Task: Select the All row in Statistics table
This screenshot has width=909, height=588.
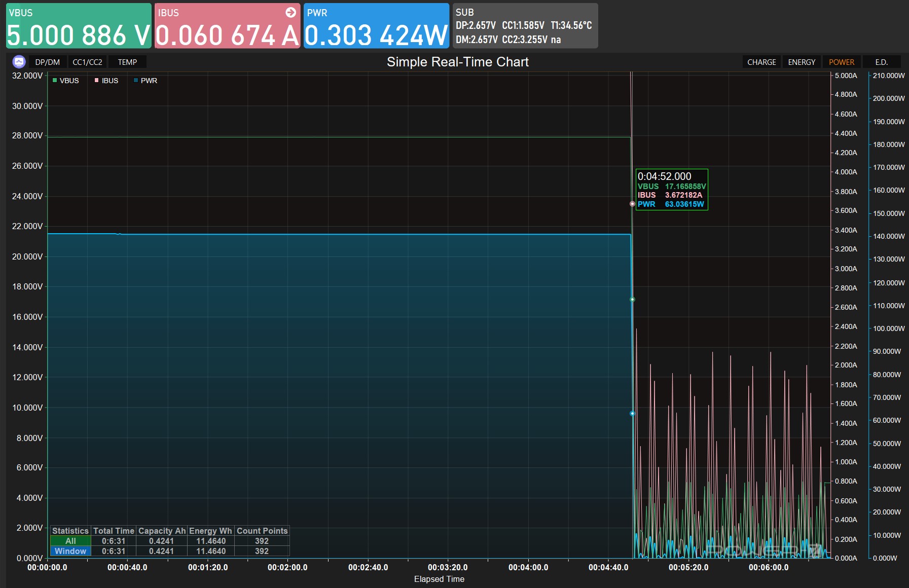Action: (x=70, y=541)
